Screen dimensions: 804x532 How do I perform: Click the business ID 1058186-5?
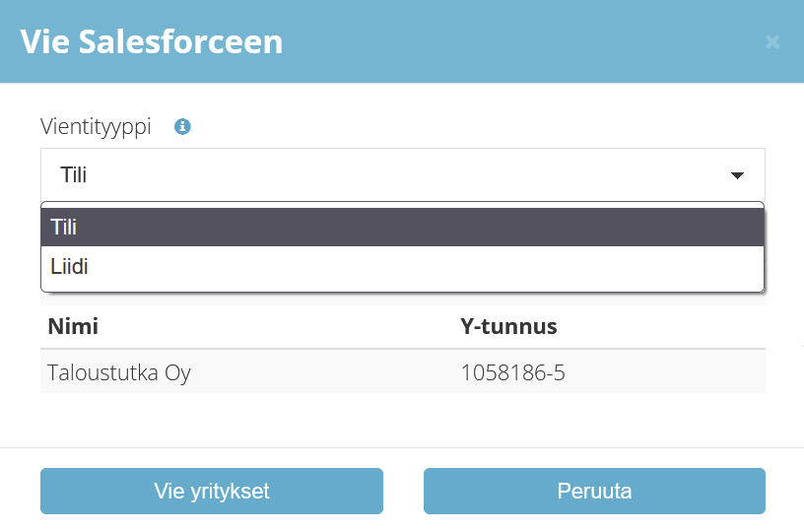pyautogui.click(x=512, y=372)
